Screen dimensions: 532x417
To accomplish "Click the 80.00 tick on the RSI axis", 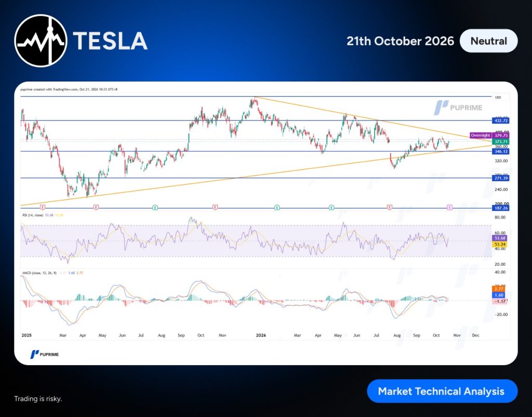I will (x=500, y=218).
